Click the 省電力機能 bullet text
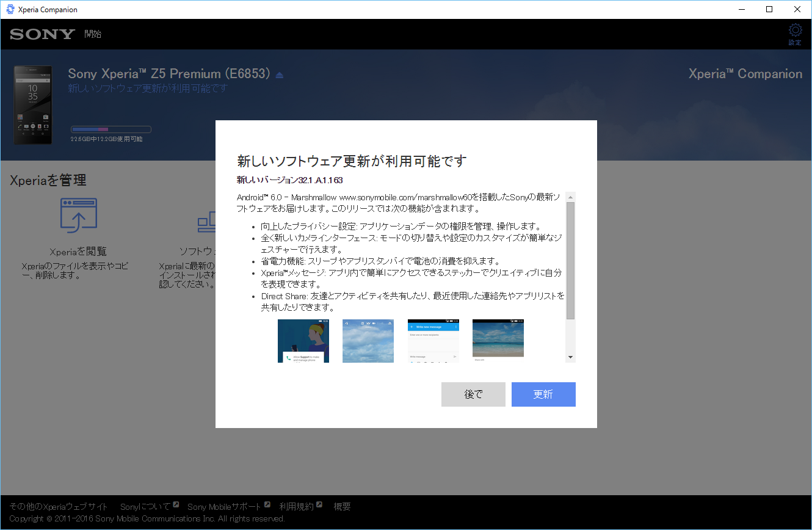812x530 pixels. click(x=381, y=261)
